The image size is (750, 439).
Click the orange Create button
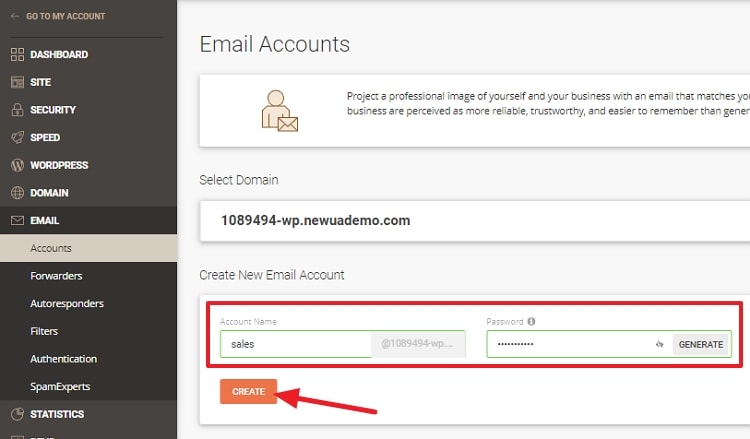point(248,391)
